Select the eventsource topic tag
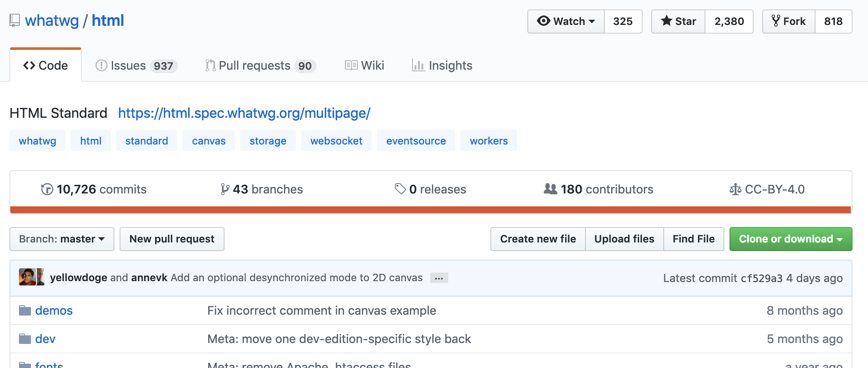The height and width of the screenshot is (368, 868). coord(416,141)
